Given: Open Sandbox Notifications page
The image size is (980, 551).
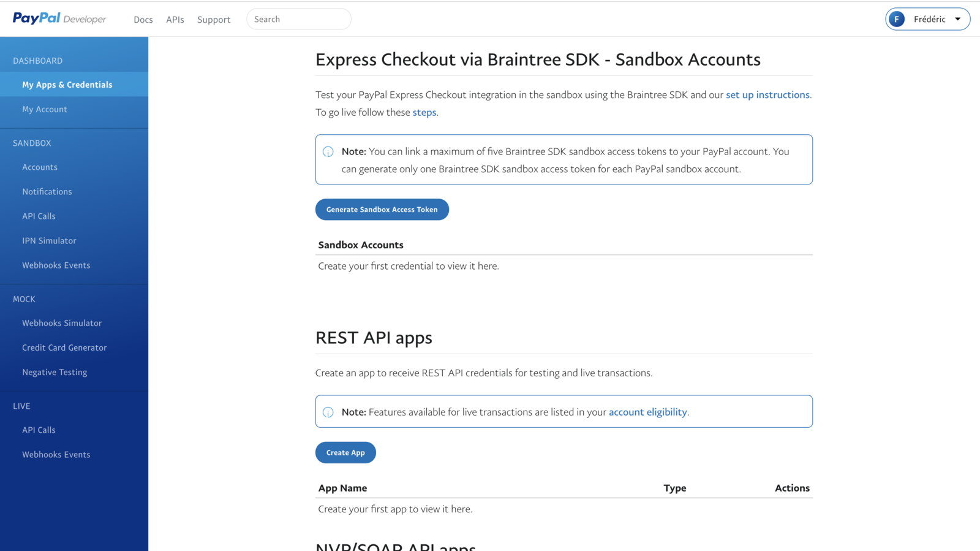Looking at the screenshot, I should (x=47, y=191).
